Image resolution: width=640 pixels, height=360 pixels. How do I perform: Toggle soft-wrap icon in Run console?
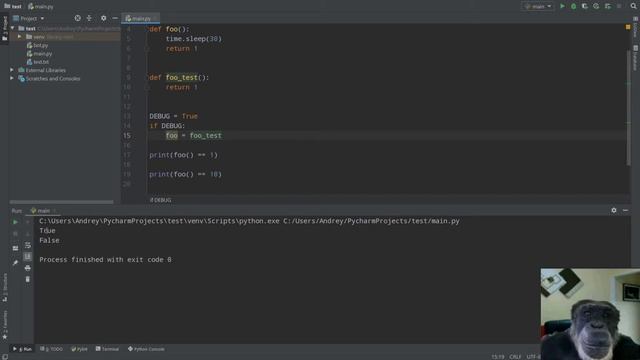[x=28, y=245]
